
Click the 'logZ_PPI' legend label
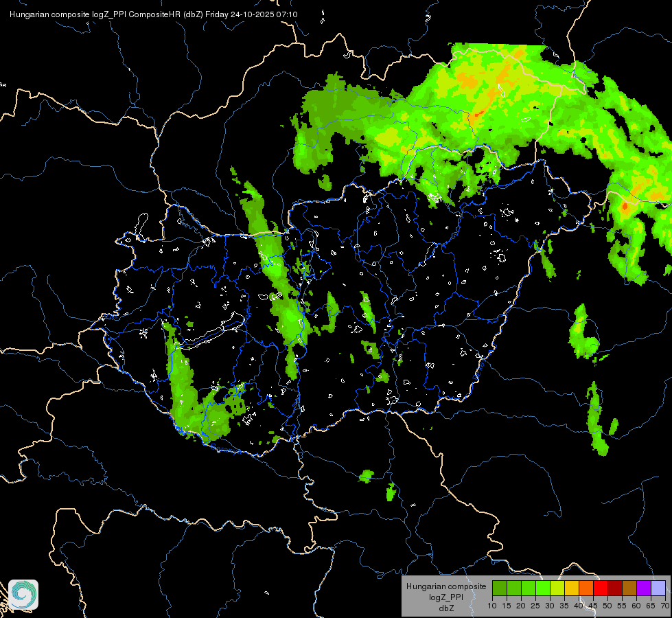click(446, 597)
